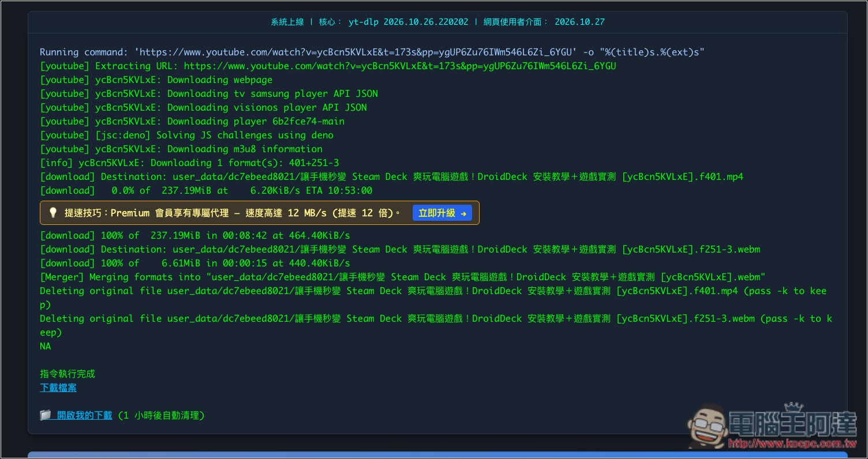This screenshot has width=868, height=459.
Task: Select the 'Downloading m3u8 information' line
Action: click(181, 149)
